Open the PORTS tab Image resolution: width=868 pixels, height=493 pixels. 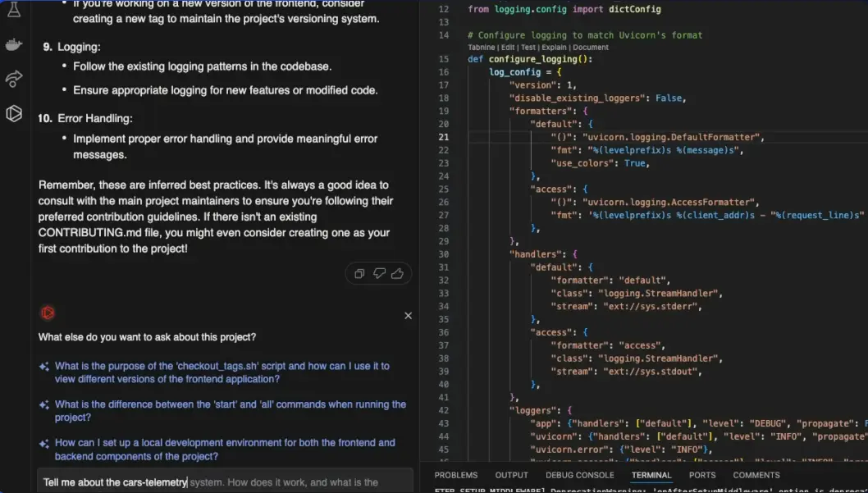pos(702,475)
